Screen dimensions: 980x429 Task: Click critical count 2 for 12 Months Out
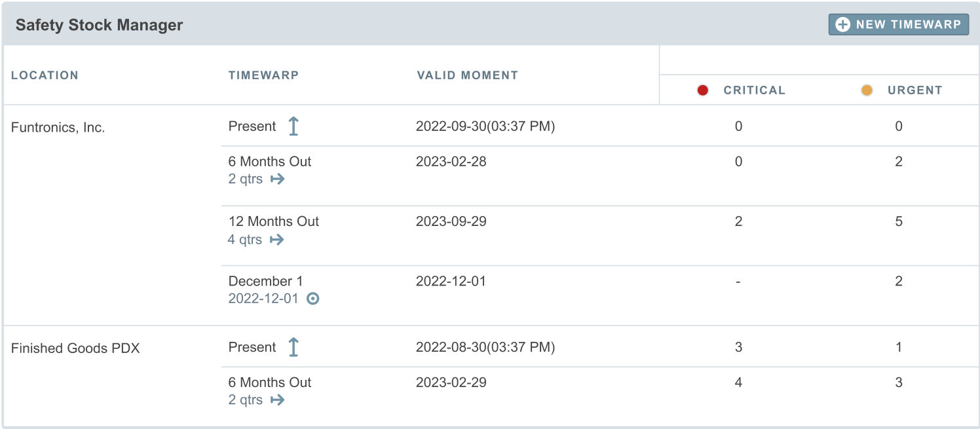[x=738, y=221]
